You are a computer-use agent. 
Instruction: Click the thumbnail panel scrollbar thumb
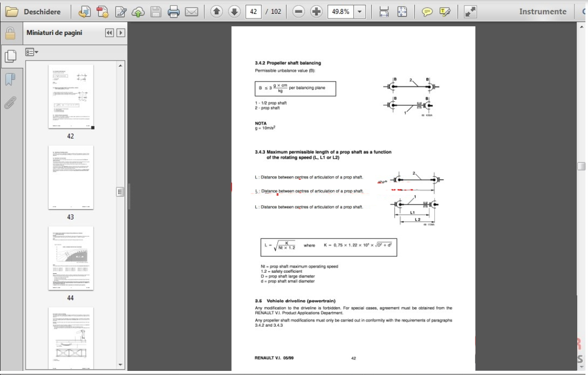pos(120,192)
